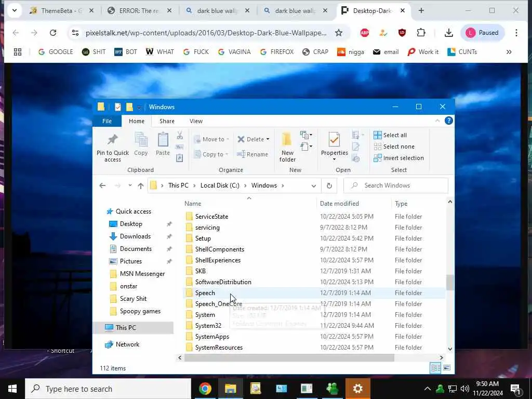Click the Rename icon in Organize
The image size is (532, 399).
241,154
